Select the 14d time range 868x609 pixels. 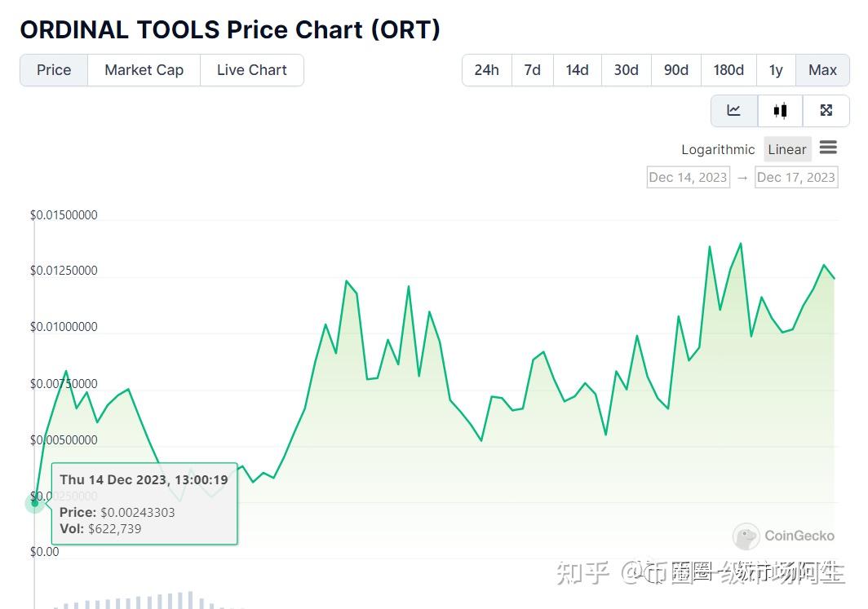click(x=577, y=70)
